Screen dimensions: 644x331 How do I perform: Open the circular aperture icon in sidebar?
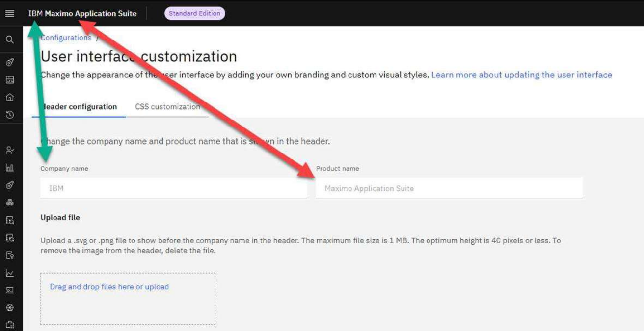[x=9, y=308]
